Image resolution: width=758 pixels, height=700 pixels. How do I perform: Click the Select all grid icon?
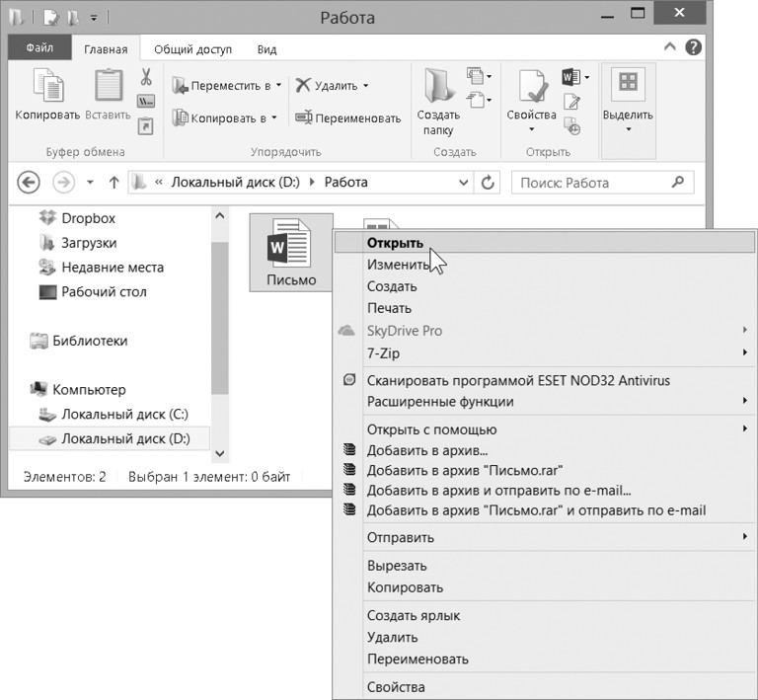[x=627, y=84]
